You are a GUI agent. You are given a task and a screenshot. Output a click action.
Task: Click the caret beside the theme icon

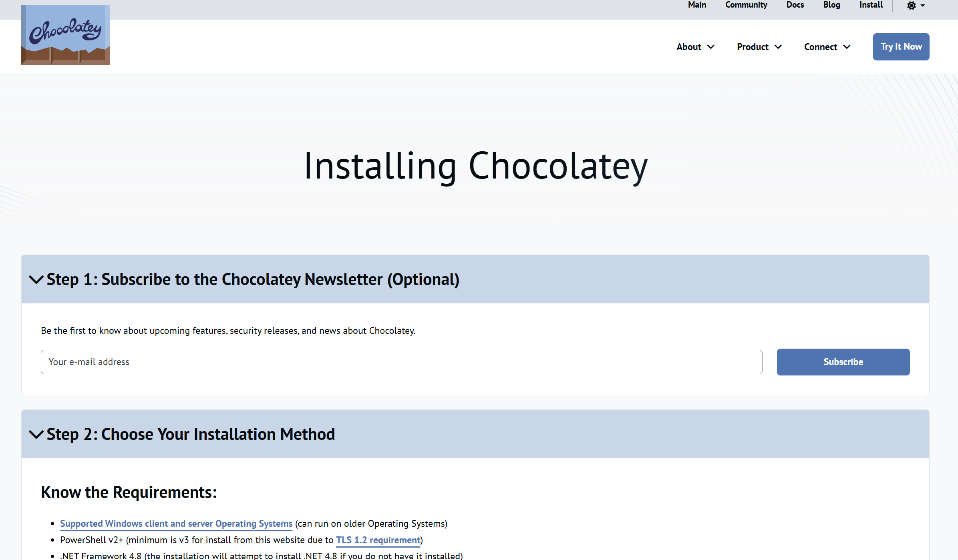[923, 6]
